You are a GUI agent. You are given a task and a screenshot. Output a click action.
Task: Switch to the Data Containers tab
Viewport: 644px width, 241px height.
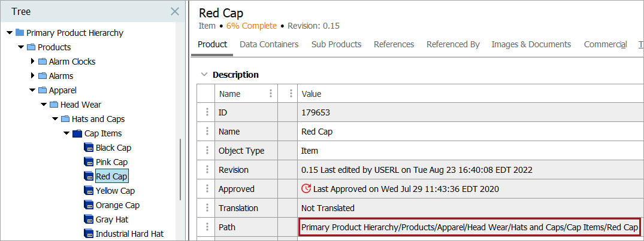[269, 44]
